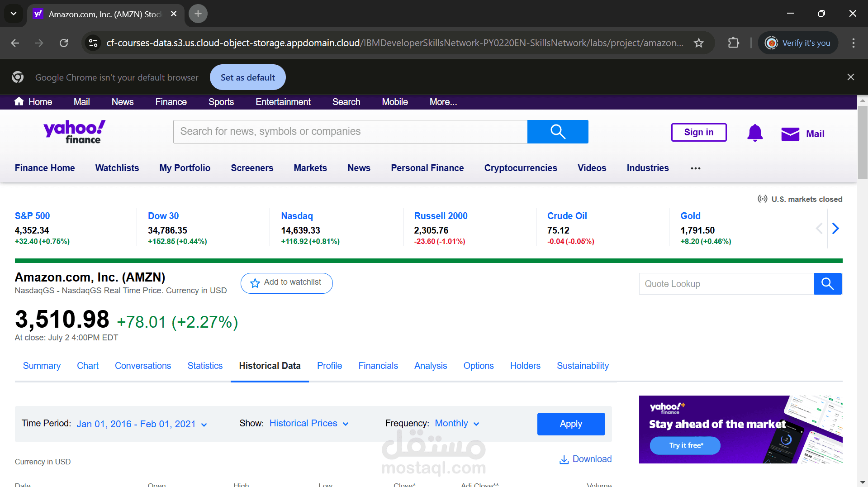Open the Frequency Monthly dropdown

(x=457, y=424)
